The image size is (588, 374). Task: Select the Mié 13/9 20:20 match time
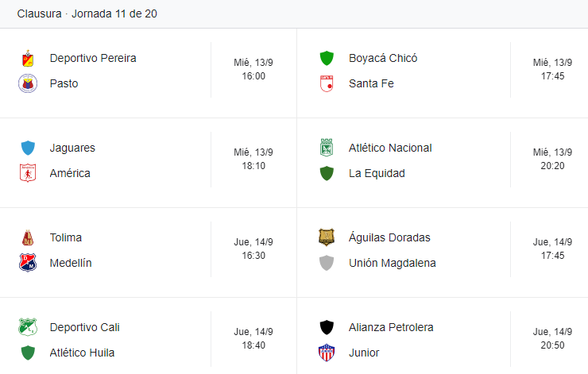click(x=552, y=159)
